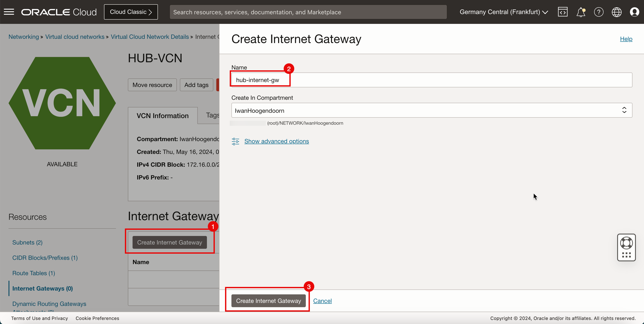Click the notifications bell icon

pos(581,12)
